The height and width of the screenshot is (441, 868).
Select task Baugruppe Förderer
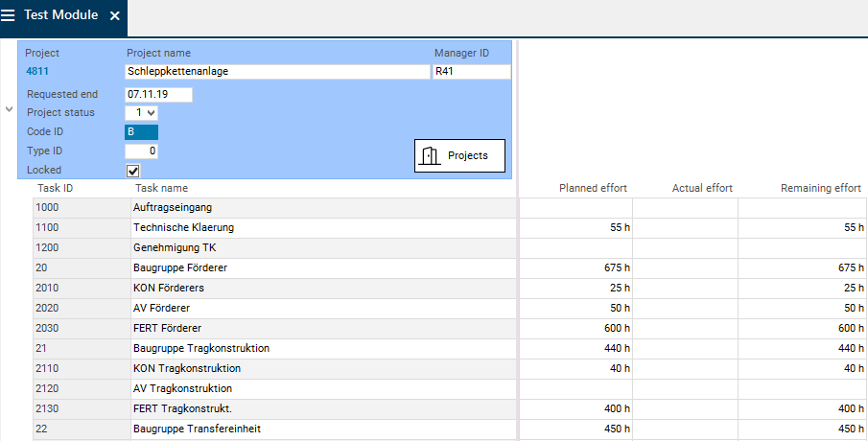click(x=180, y=267)
